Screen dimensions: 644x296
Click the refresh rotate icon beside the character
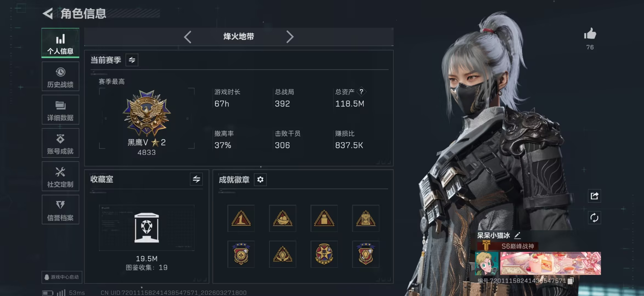[594, 218]
